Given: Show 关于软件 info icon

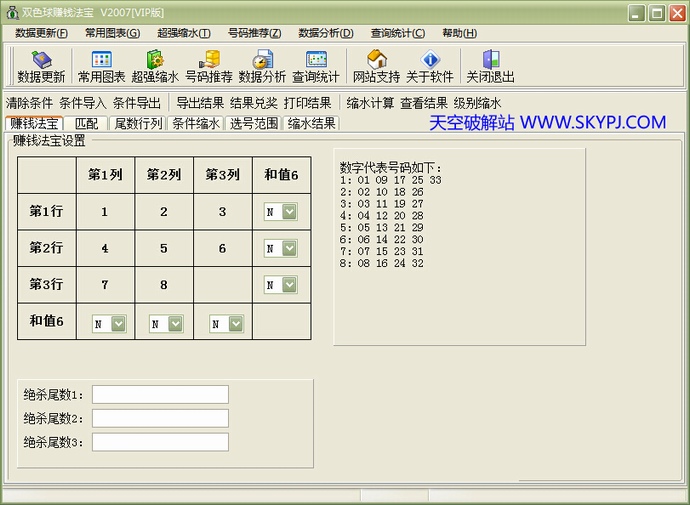Looking at the screenshot, I should click(x=430, y=66).
